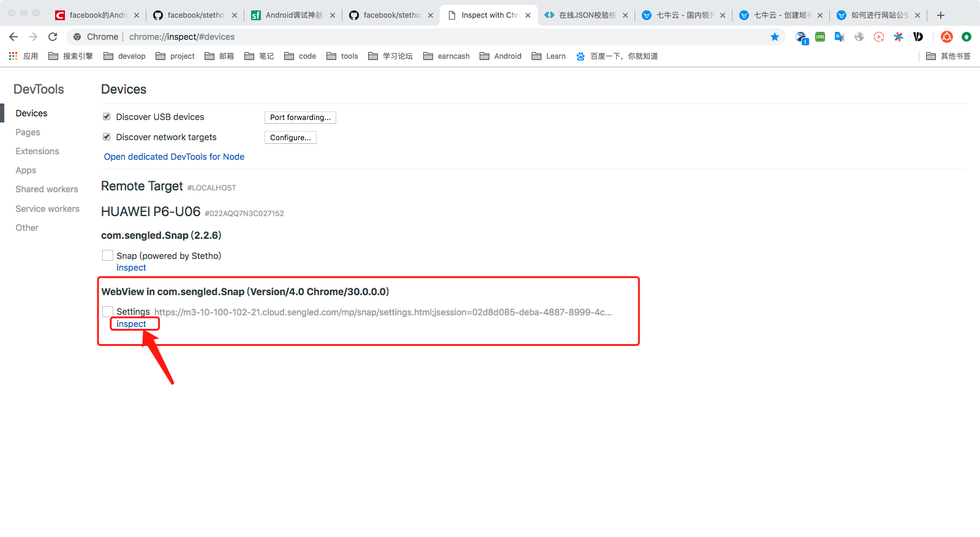Click the Configure... button
980x537 pixels.
290,138
